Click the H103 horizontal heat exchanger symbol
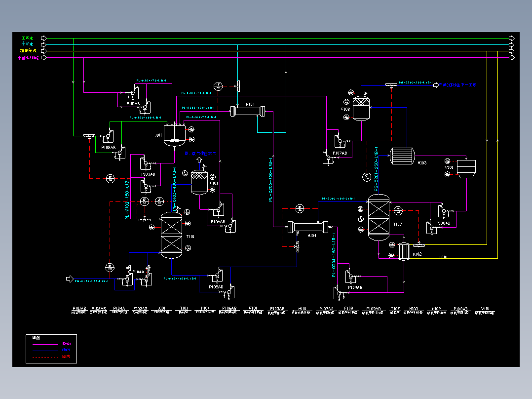Viewport: 532px width, 399px height. (x=402, y=156)
